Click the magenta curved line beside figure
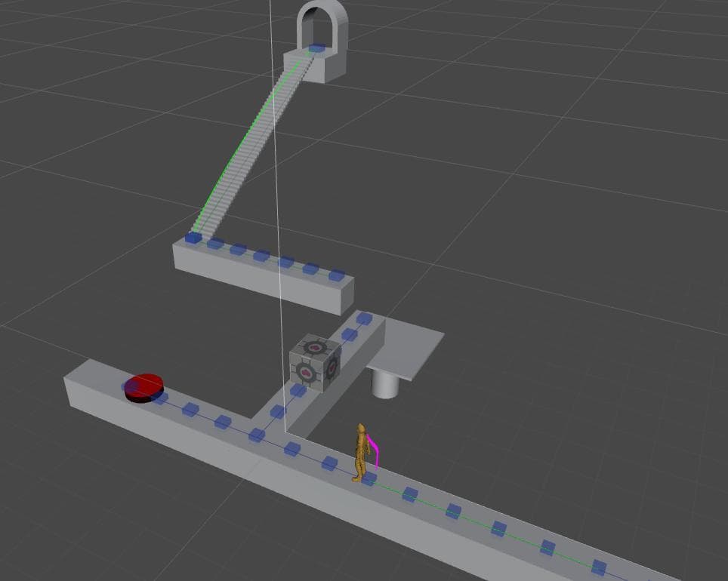 [x=373, y=450]
